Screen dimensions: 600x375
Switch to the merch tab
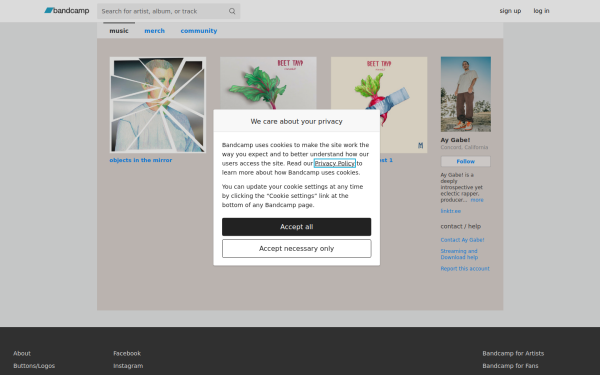154,31
